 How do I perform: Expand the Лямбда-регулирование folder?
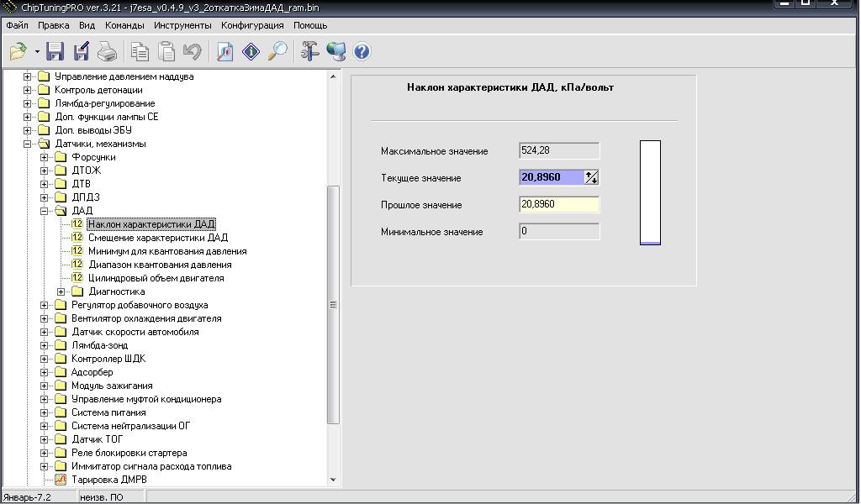[27, 103]
